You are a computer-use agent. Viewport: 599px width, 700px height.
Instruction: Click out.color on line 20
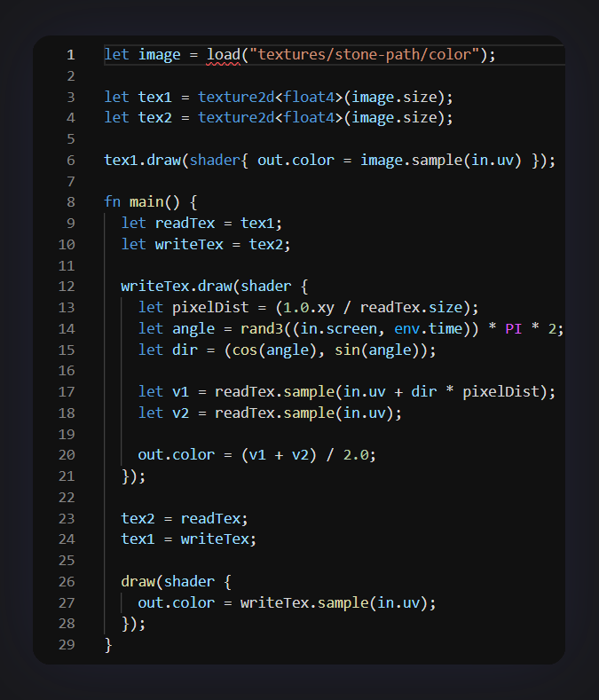tap(176, 455)
